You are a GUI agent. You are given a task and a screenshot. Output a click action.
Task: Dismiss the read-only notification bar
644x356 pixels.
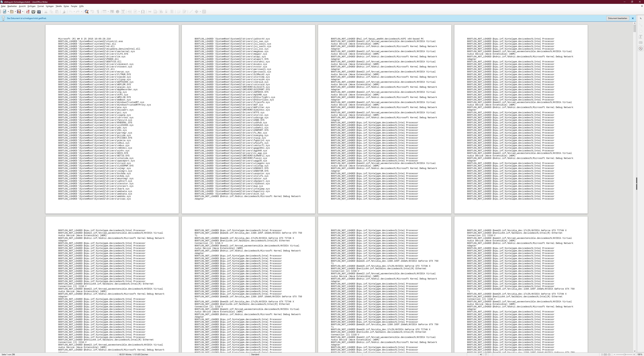(x=632, y=18)
